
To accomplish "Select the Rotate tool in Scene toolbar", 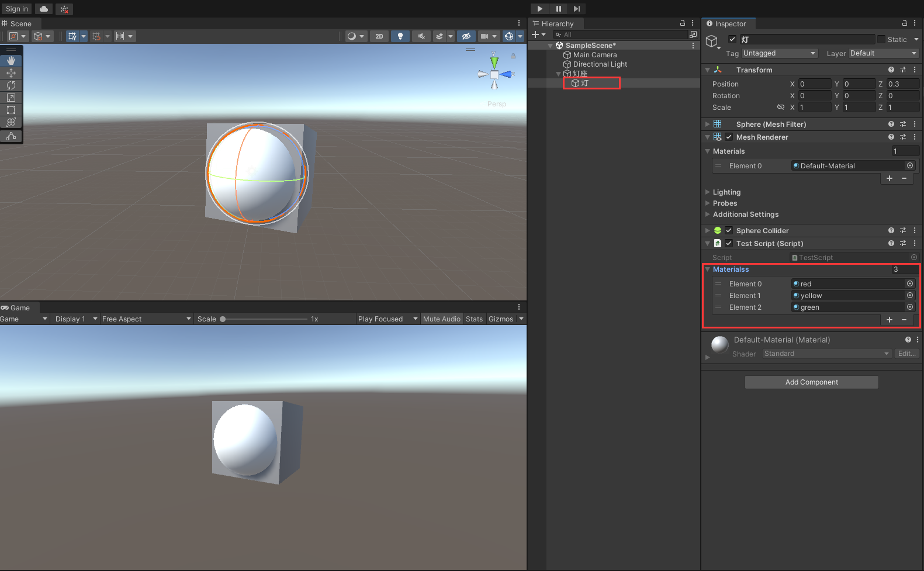I will click(11, 85).
